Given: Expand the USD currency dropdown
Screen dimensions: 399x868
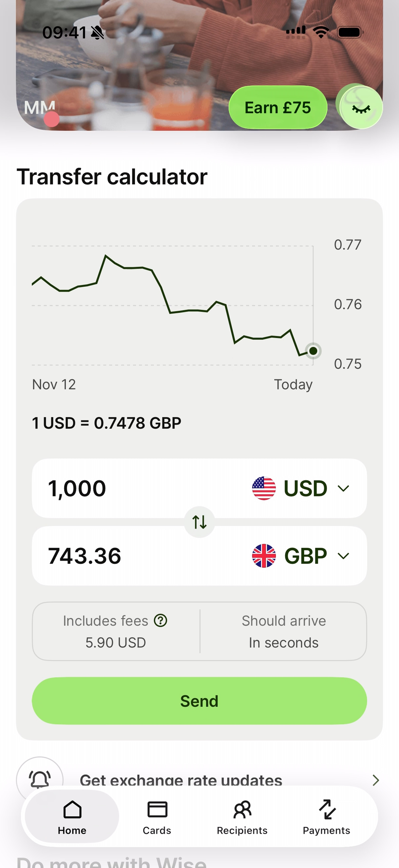Looking at the screenshot, I should click(343, 488).
